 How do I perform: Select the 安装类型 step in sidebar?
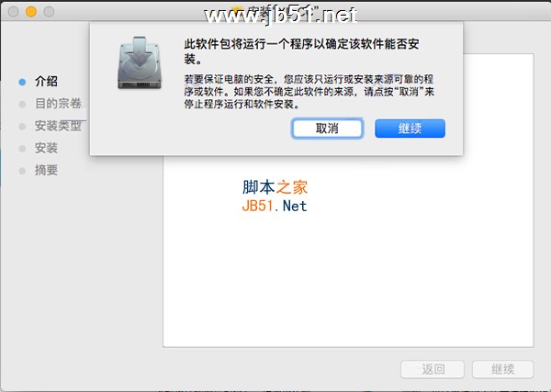pos(58,126)
